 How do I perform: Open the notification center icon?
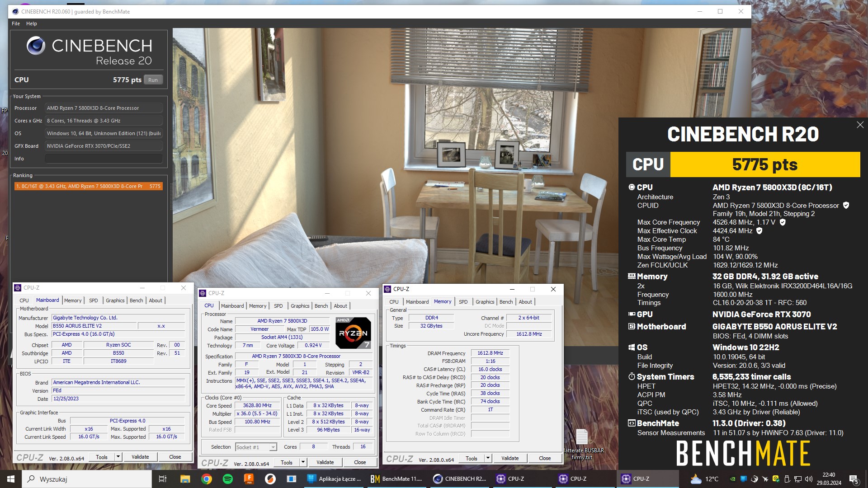pyautogui.click(x=854, y=479)
